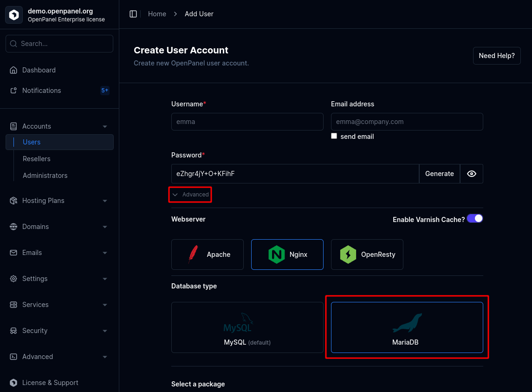Click the 5+ notifications badge
This screenshot has height=392, width=532.
104,90
